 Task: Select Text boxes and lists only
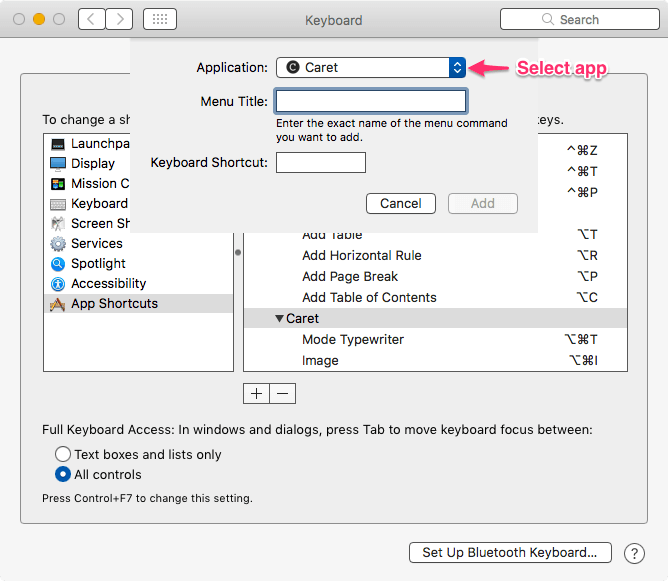coord(63,454)
